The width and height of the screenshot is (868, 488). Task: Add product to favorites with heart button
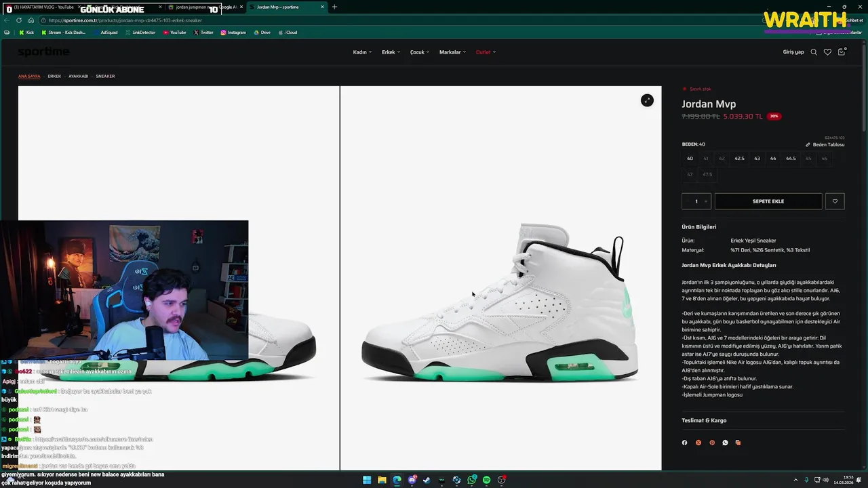(x=835, y=201)
